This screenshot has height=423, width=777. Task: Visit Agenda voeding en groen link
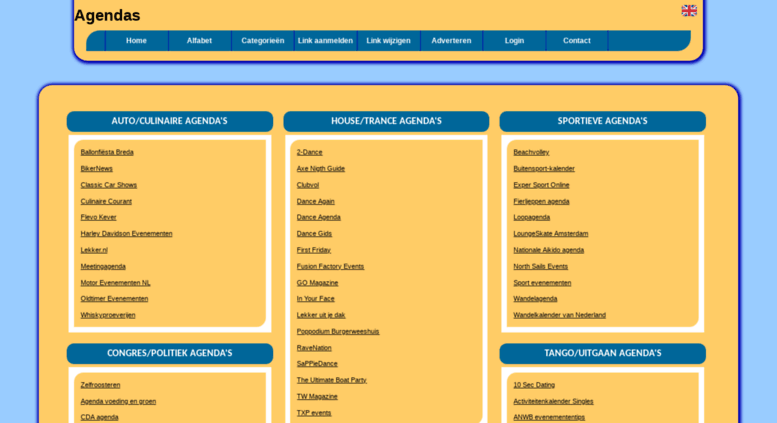tap(118, 401)
